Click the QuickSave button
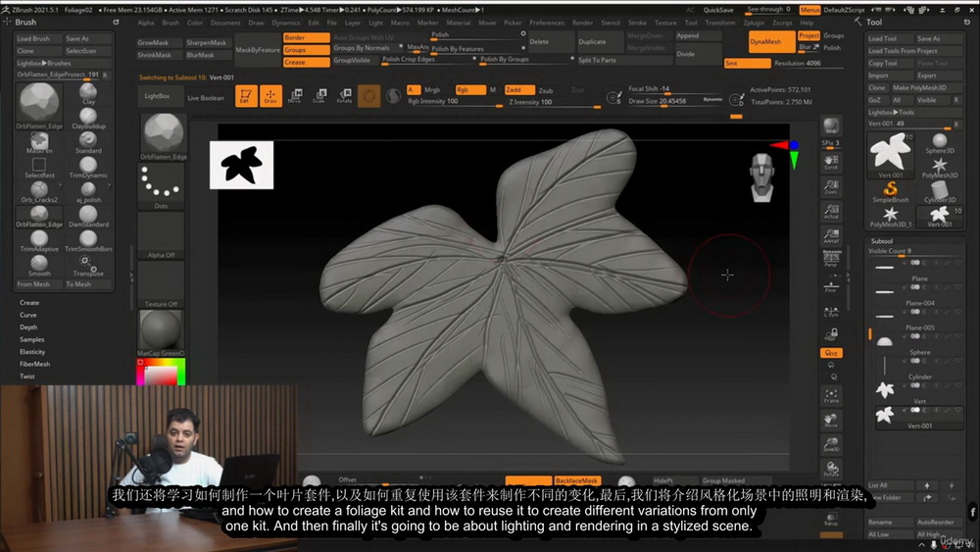This screenshot has height=552, width=980. (x=718, y=10)
